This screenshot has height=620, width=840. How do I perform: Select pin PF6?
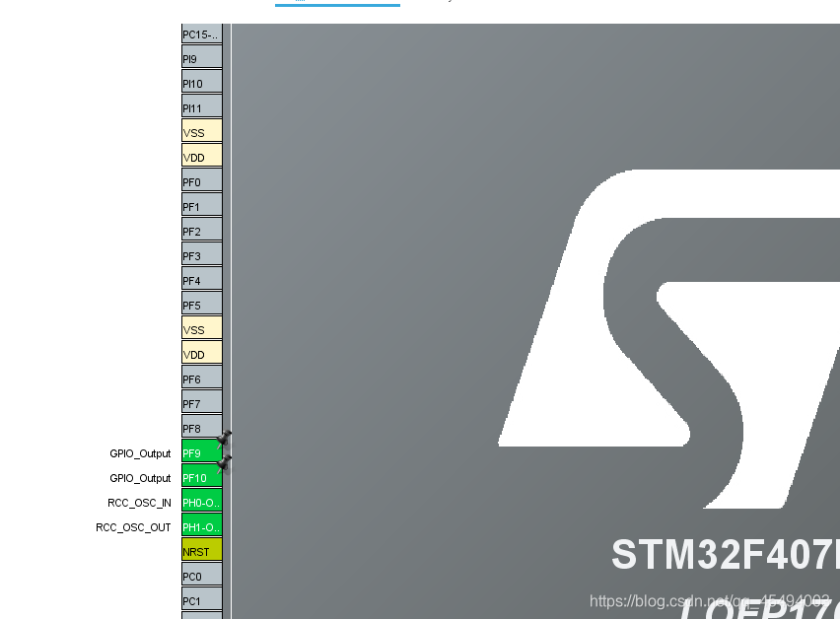(x=202, y=379)
